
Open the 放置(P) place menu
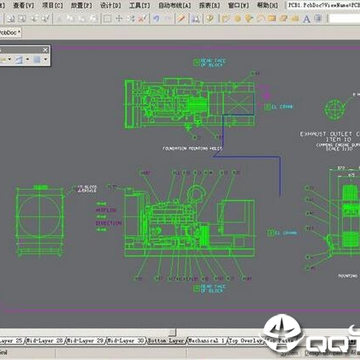[x=81, y=5]
